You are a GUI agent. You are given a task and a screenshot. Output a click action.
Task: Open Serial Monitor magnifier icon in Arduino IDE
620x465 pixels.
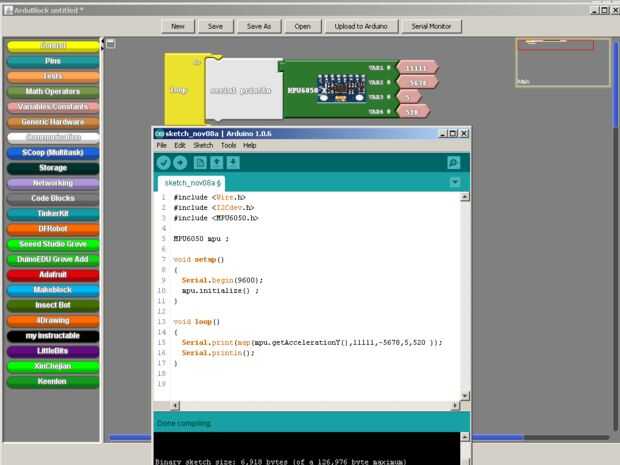click(x=454, y=163)
